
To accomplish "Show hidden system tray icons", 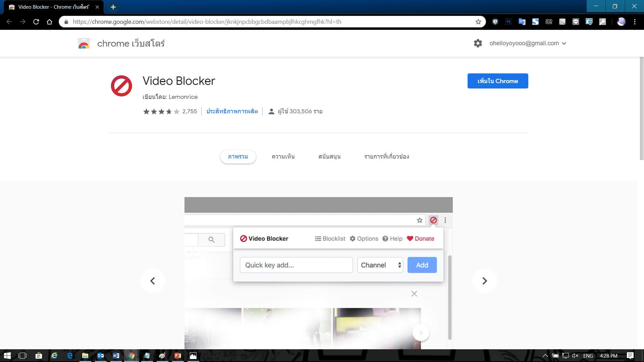I will pos(545,356).
